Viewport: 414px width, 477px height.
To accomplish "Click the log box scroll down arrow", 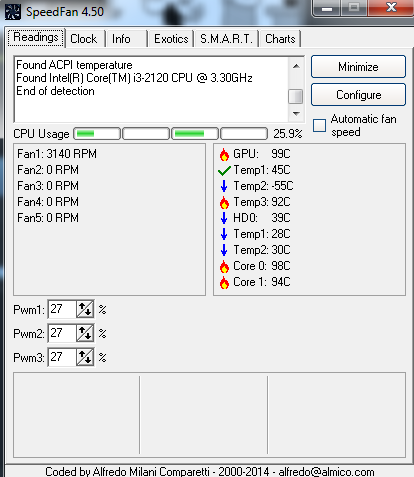I will click(296, 114).
